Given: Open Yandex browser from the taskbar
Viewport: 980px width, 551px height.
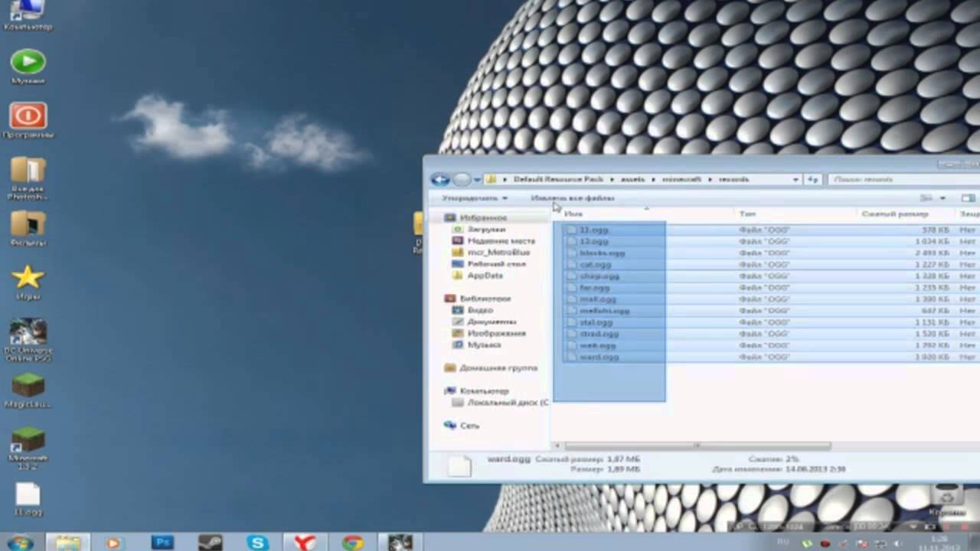Looking at the screenshot, I should pyautogui.click(x=305, y=543).
